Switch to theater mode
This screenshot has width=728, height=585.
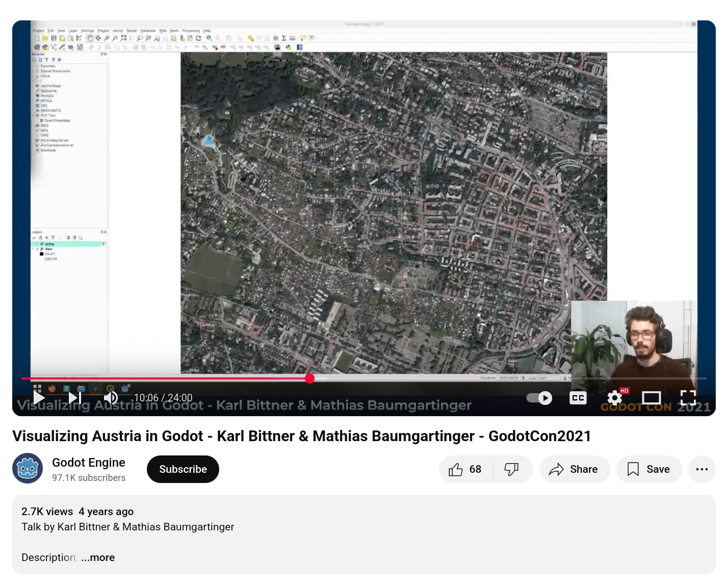pos(652,398)
